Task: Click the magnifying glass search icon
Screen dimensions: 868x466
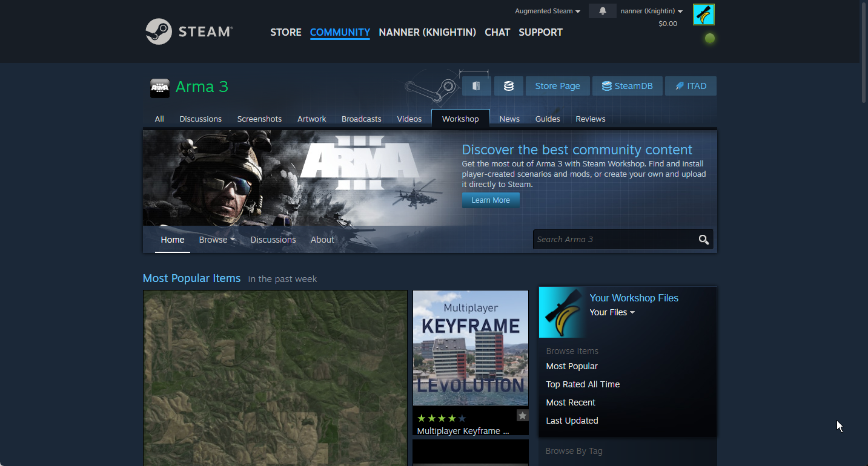Action: [x=703, y=240]
